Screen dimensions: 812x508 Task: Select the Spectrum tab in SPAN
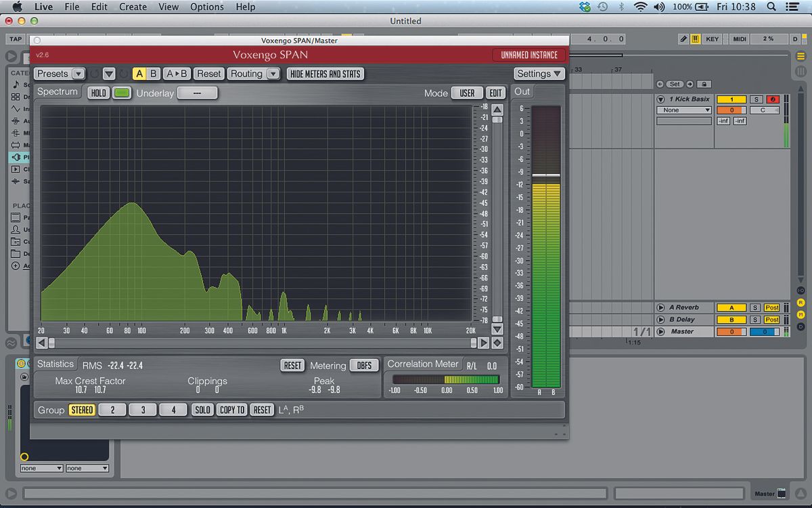coord(58,91)
